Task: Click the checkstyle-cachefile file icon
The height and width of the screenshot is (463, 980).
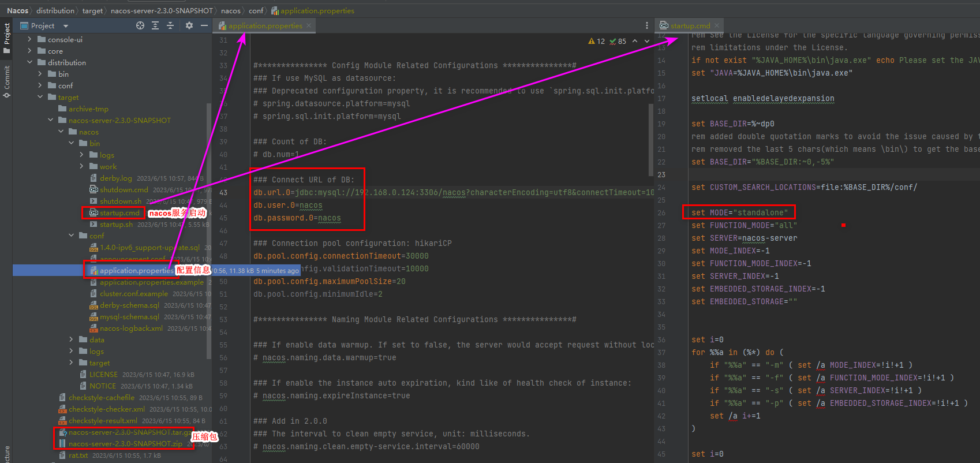Action: pos(62,398)
